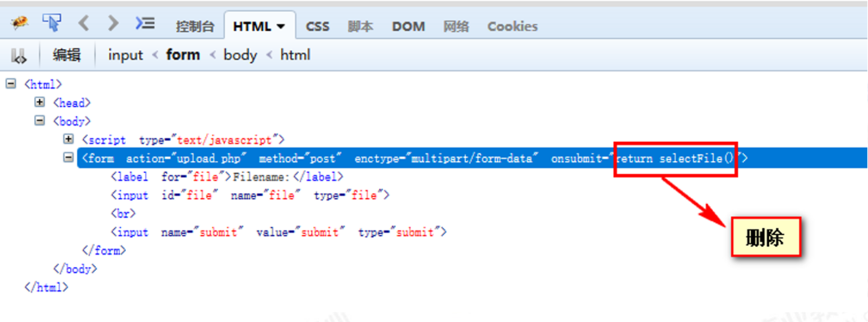Screen dimensions: 868x322
Task: Click the Filename: label text
Action: [x=262, y=177]
